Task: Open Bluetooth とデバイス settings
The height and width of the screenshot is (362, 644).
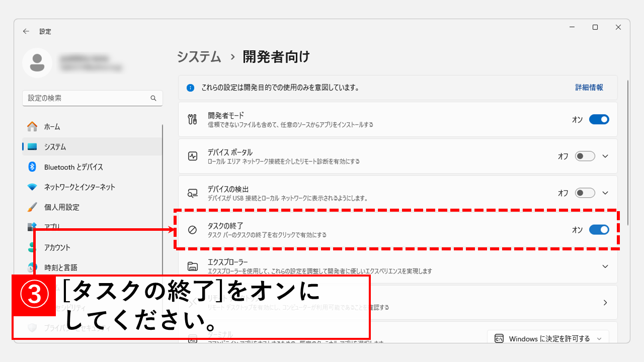Action: 93,167
